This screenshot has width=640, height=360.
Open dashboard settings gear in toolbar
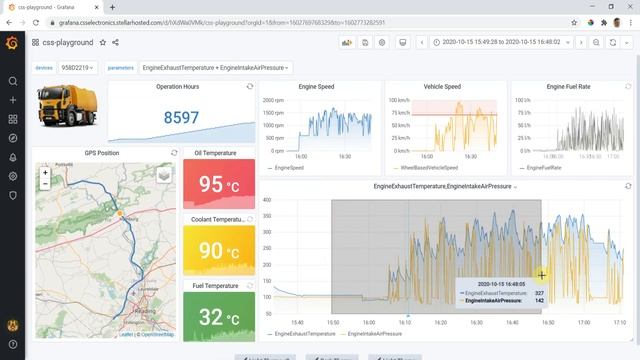click(382, 42)
